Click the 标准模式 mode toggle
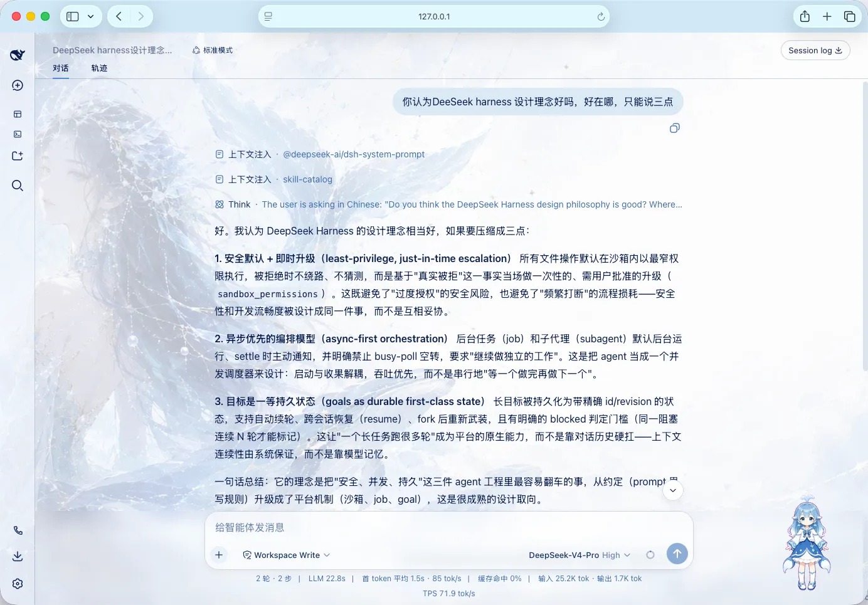This screenshot has height=605, width=868. pyautogui.click(x=213, y=50)
